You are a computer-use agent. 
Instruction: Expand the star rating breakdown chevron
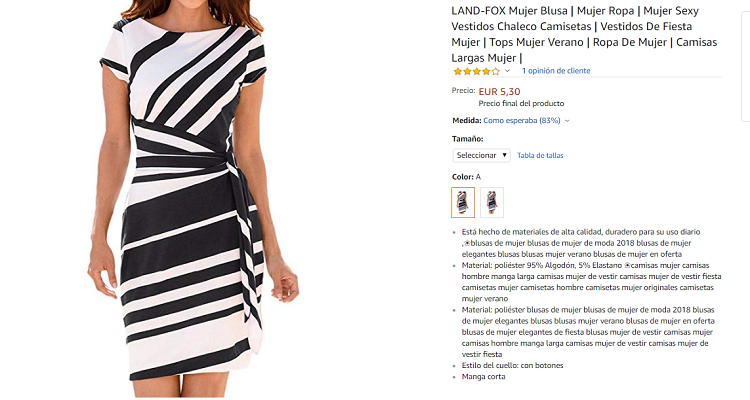pos(507,71)
